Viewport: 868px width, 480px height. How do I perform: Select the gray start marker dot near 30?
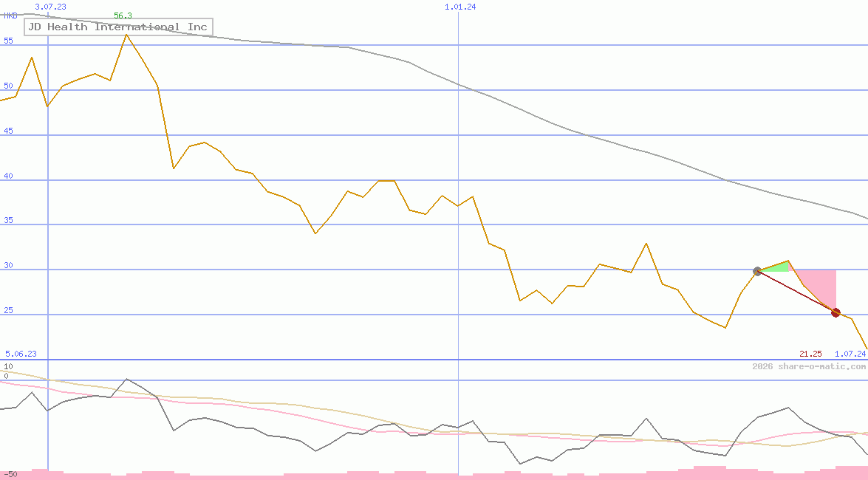point(757,271)
